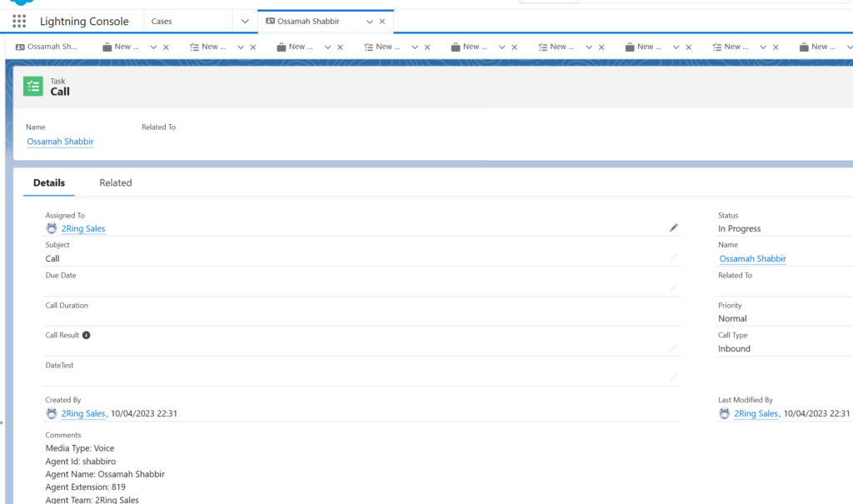This screenshot has width=853, height=504.
Task: Click the 2Ring Sales avatar under Assigned To
Action: tap(51, 228)
